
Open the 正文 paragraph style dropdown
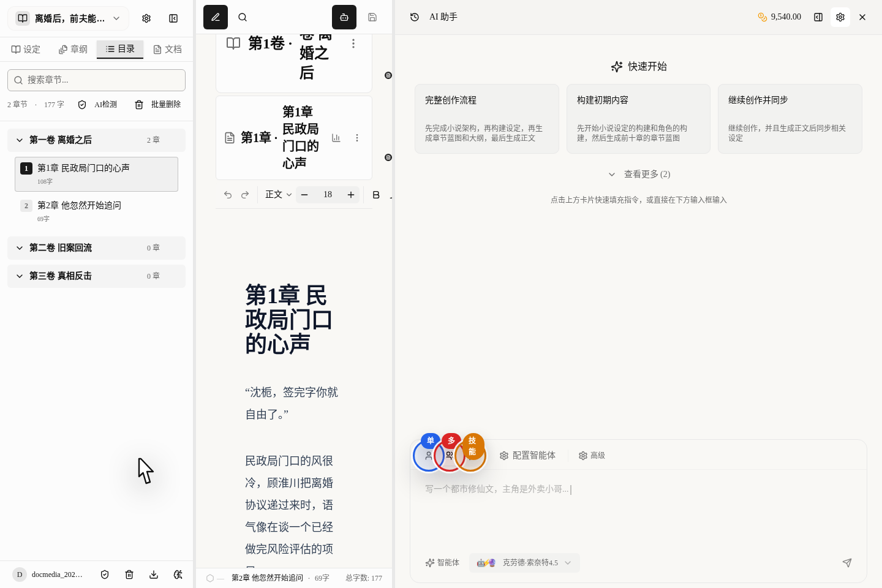click(x=276, y=195)
